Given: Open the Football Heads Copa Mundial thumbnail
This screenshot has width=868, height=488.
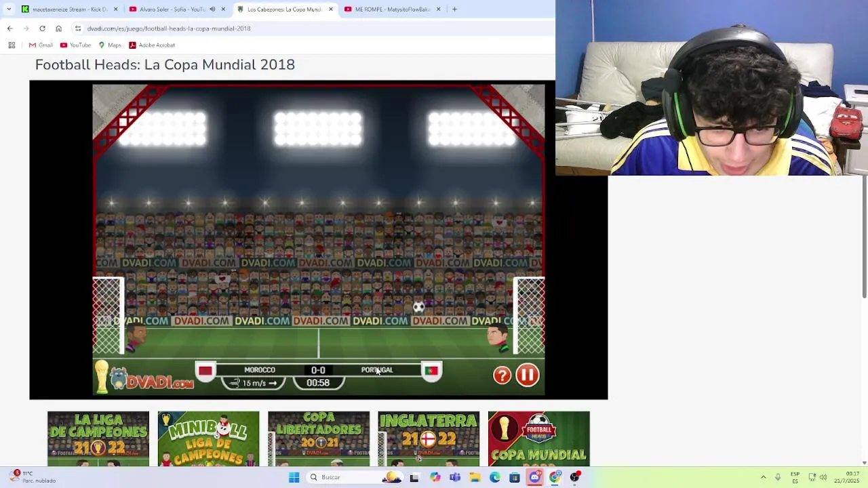Looking at the screenshot, I should pos(538,439).
